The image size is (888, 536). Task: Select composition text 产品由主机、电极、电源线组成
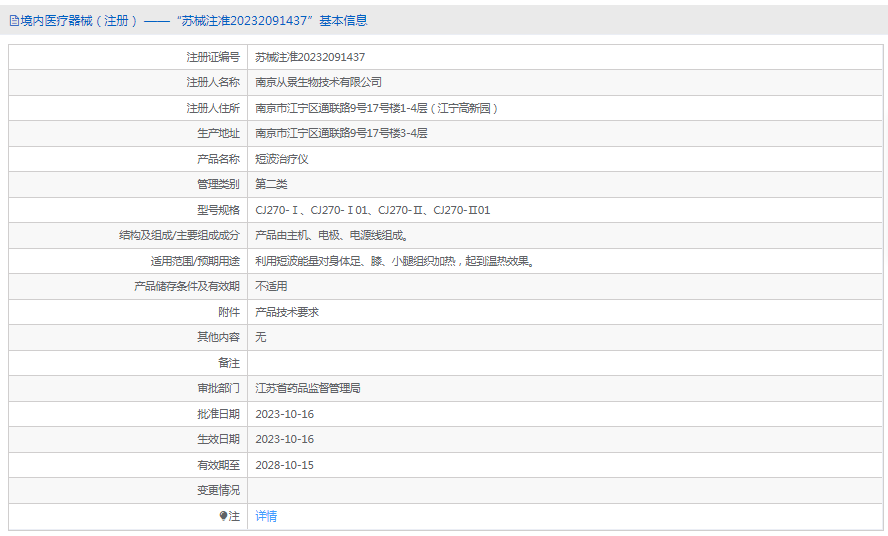click(332, 235)
